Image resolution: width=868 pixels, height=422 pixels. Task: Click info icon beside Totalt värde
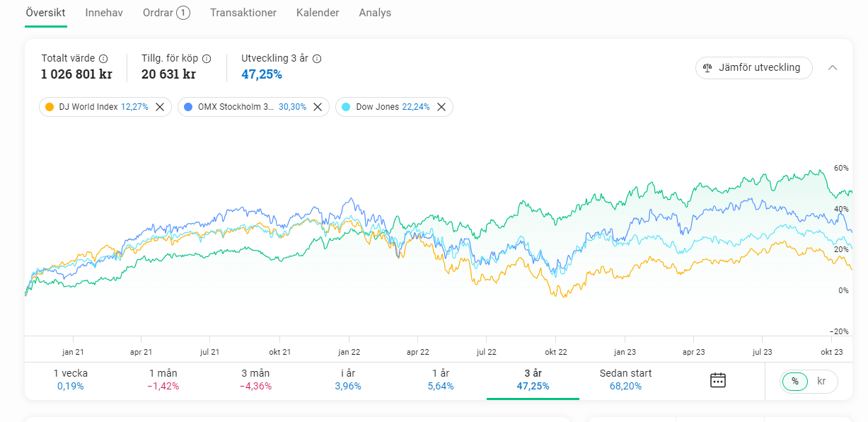[103, 59]
